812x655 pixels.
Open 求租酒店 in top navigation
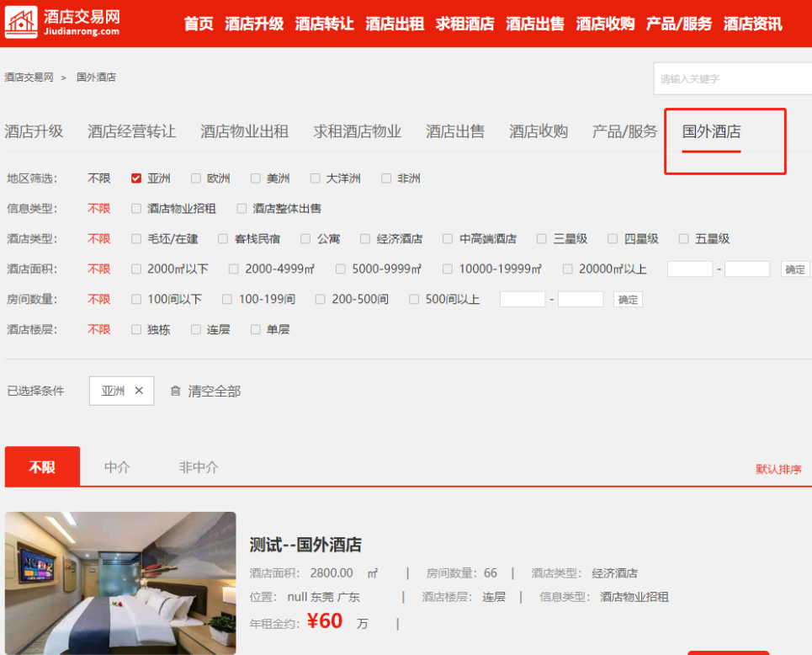coord(465,24)
